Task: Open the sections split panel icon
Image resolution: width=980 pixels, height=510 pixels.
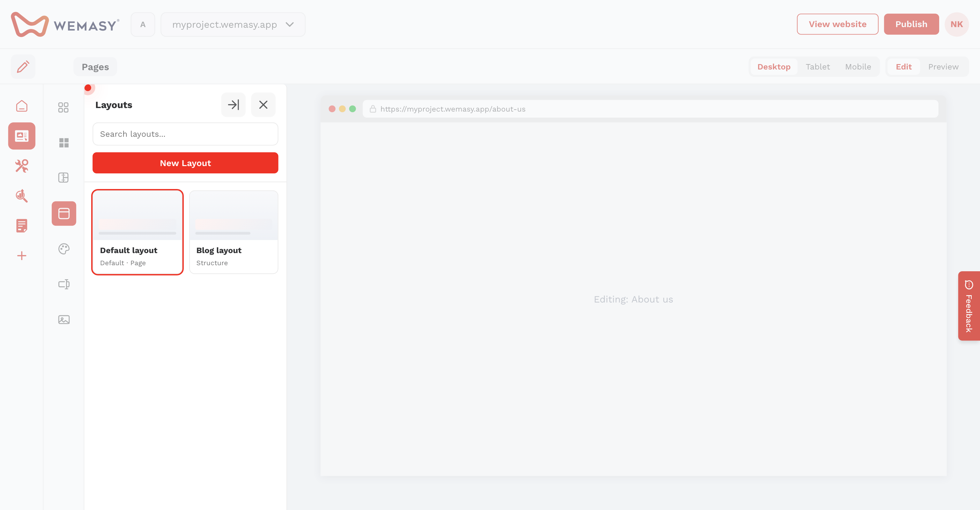Action: point(63,178)
